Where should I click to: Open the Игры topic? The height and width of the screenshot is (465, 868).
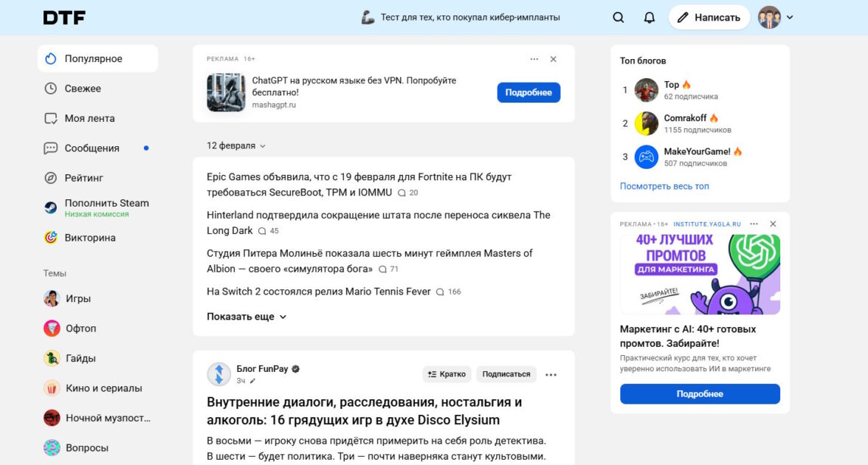(x=77, y=299)
